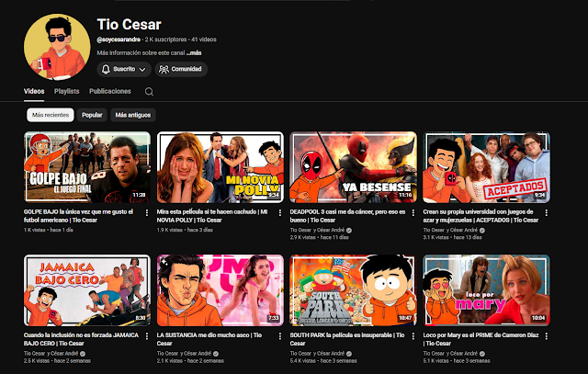Play the ACEPTADOS video thumbnail
Image resolution: width=588 pixels, height=374 pixels.
click(x=486, y=167)
